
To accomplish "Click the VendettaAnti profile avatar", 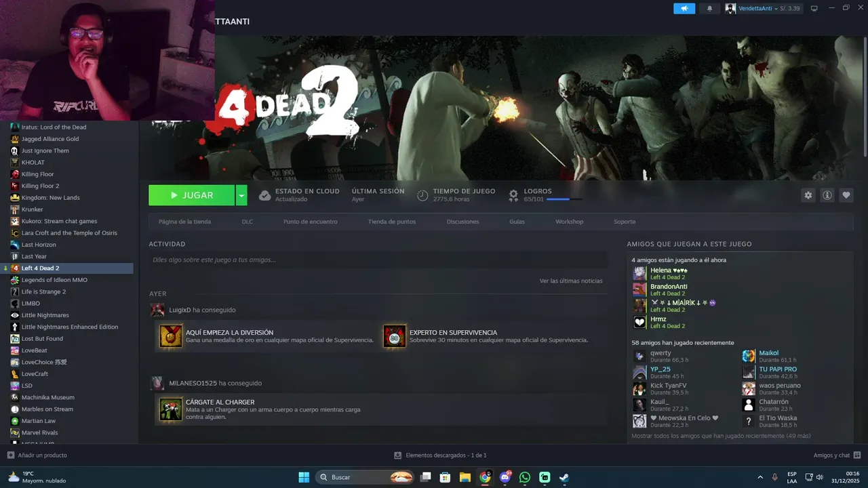I will point(730,8).
